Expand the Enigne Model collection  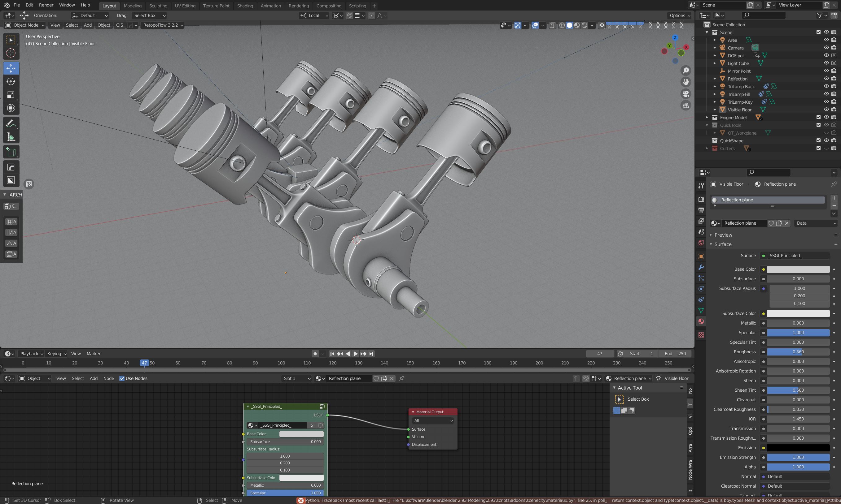(x=707, y=117)
